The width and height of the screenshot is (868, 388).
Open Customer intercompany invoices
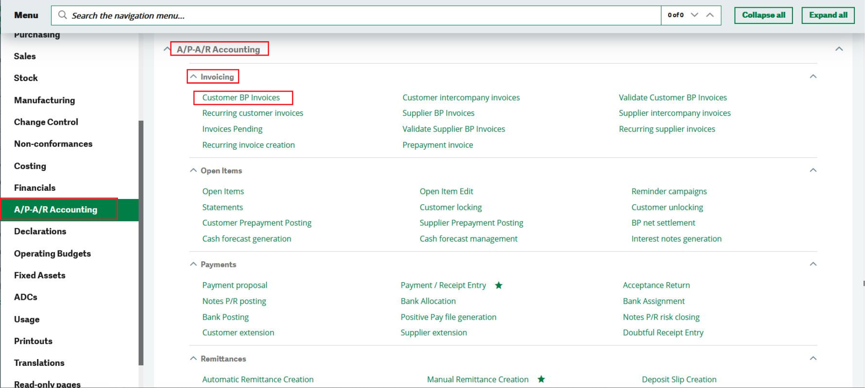(461, 98)
